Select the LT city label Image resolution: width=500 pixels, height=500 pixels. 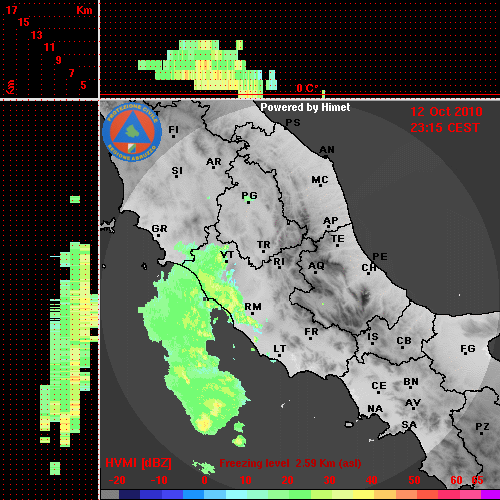(x=280, y=349)
